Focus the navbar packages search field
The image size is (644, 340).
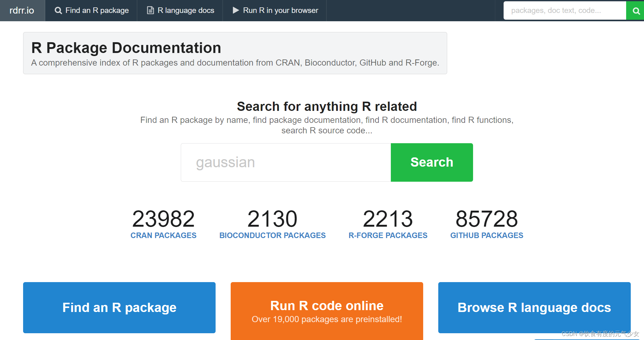pos(564,10)
